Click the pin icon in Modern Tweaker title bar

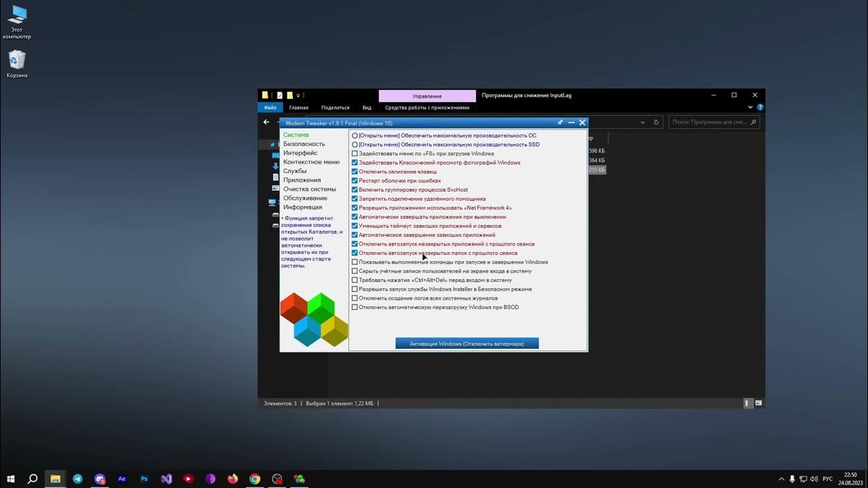pos(560,123)
